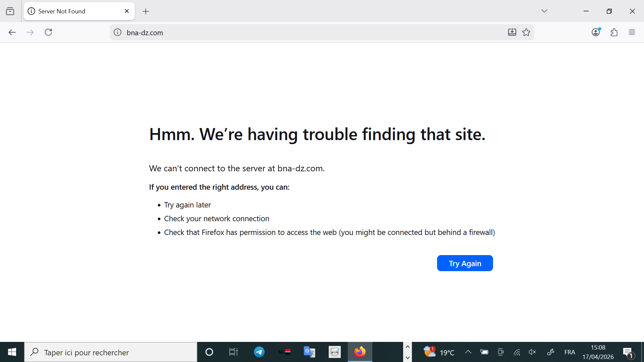Open the network Wi-Fi status icon
This screenshot has width=644, height=362.
[x=517, y=352]
